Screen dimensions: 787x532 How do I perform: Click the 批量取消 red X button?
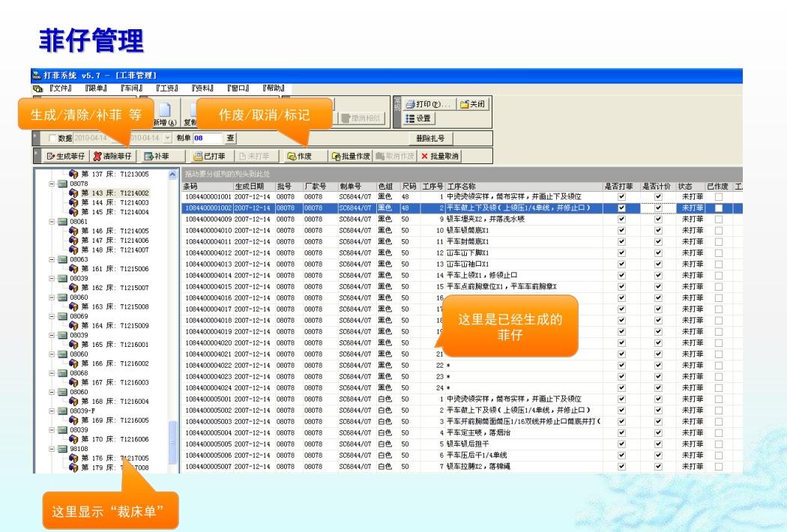tap(440, 156)
